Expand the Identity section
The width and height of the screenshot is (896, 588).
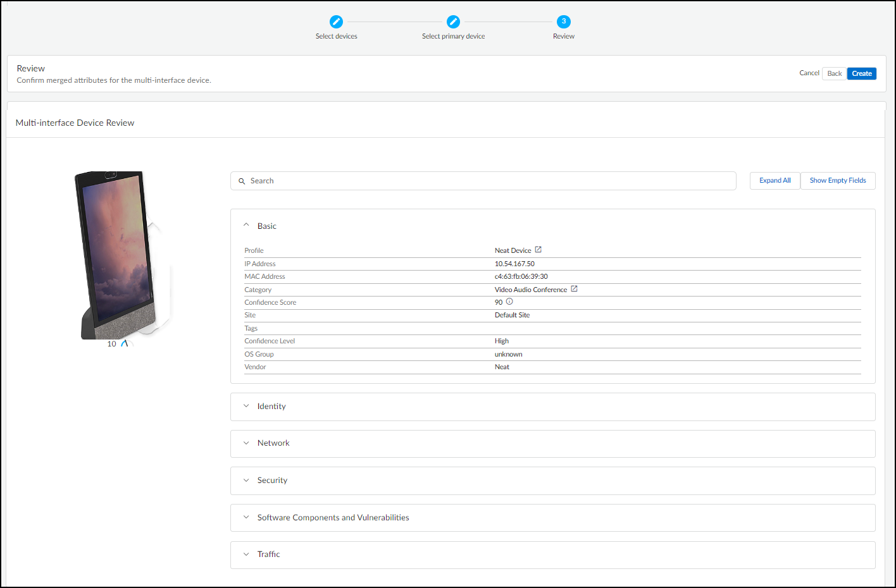[247, 407]
